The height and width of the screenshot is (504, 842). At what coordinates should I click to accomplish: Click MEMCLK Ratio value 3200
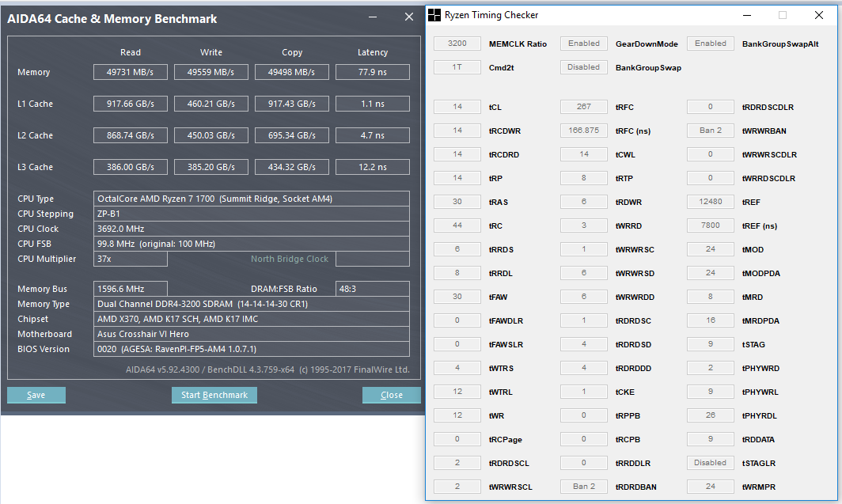coord(457,44)
